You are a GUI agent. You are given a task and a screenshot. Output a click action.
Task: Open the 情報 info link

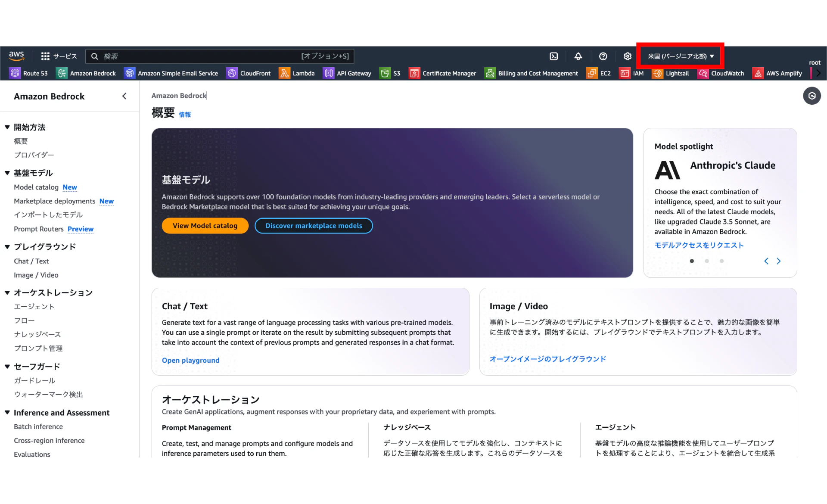click(x=185, y=115)
